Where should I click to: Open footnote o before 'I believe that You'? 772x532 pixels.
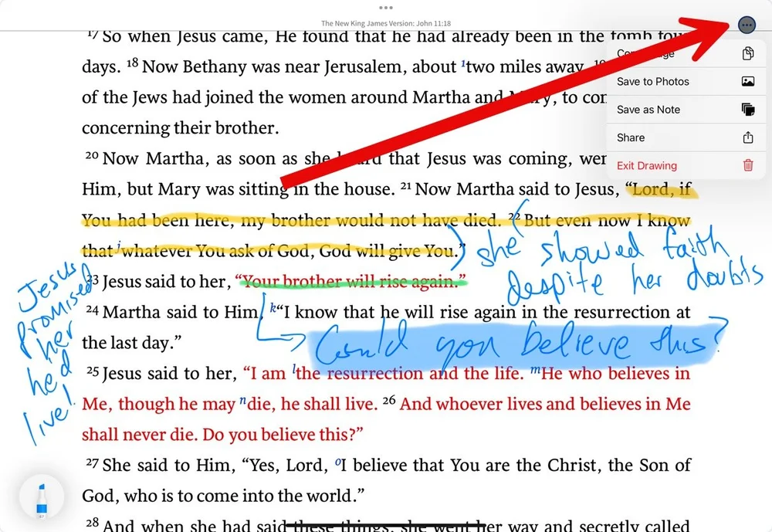[x=337, y=462]
